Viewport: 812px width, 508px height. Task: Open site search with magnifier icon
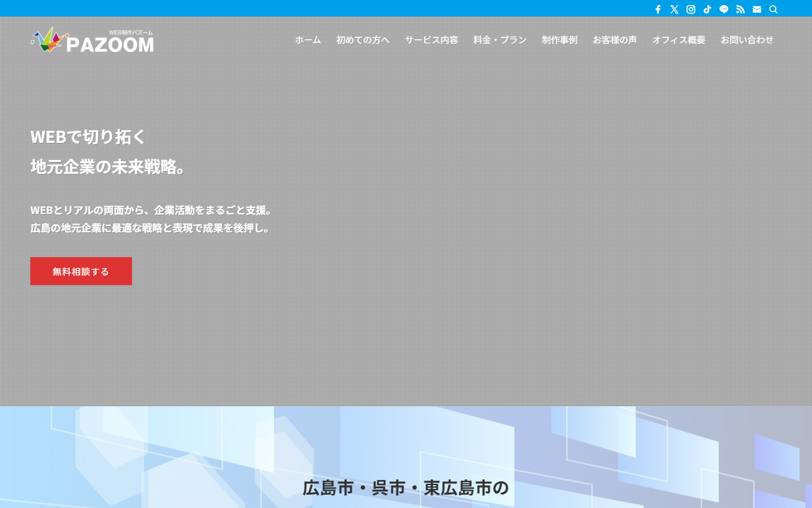[x=773, y=10]
